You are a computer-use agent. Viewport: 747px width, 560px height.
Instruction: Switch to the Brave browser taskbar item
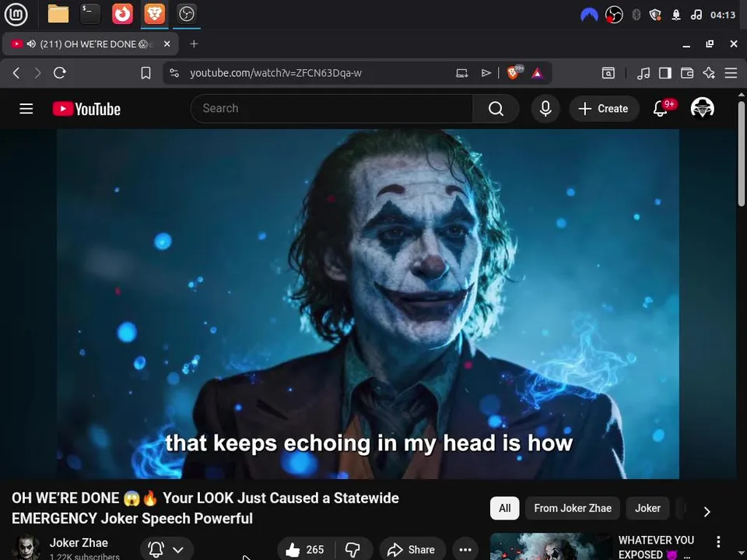point(154,14)
